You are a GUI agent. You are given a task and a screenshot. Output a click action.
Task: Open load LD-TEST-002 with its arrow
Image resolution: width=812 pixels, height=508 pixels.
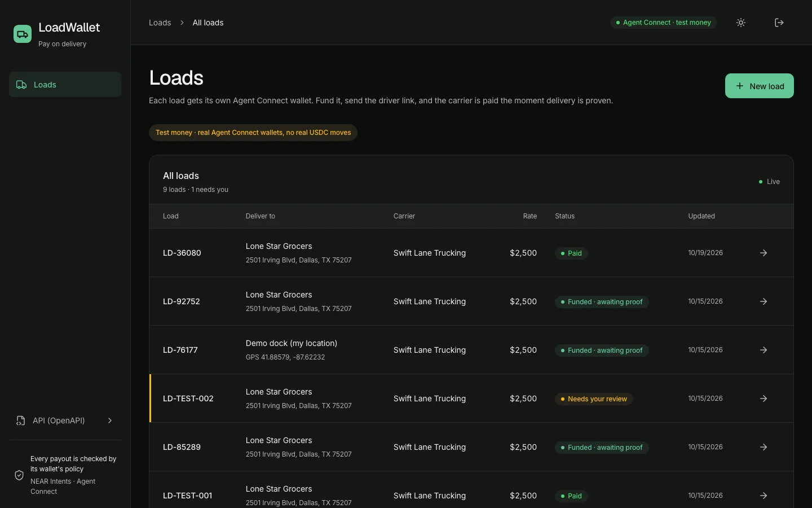point(764,398)
